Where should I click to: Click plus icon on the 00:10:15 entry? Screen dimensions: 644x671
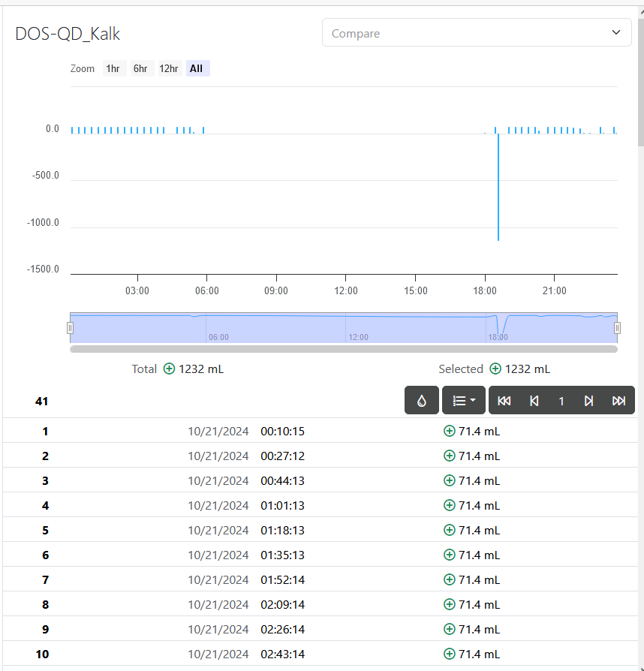pyautogui.click(x=450, y=431)
